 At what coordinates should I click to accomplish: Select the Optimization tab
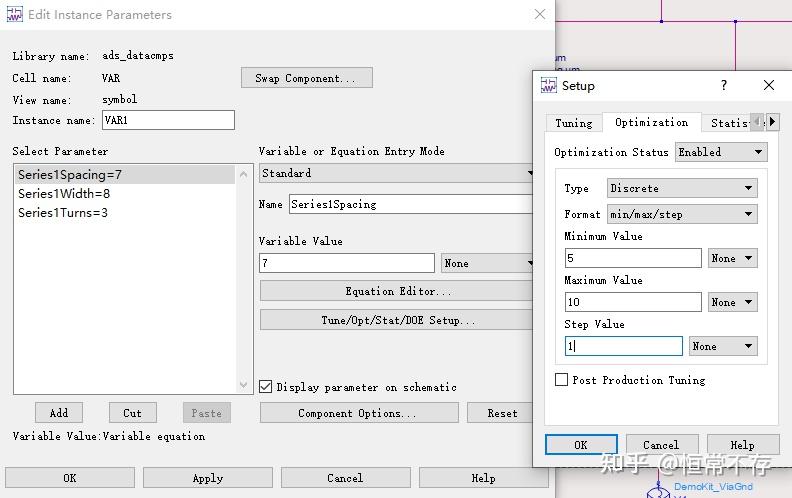tap(651, 123)
